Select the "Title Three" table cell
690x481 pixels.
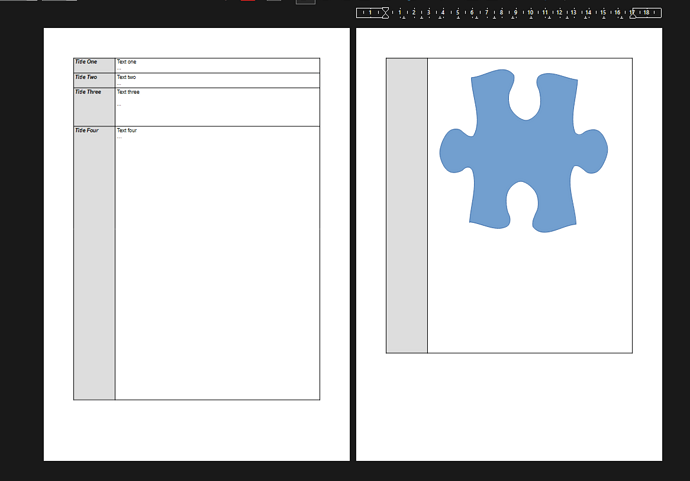coord(94,106)
